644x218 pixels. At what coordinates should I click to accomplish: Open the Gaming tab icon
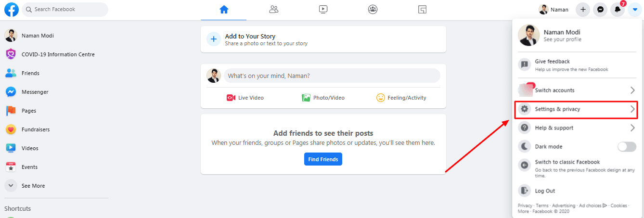pyautogui.click(x=422, y=9)
